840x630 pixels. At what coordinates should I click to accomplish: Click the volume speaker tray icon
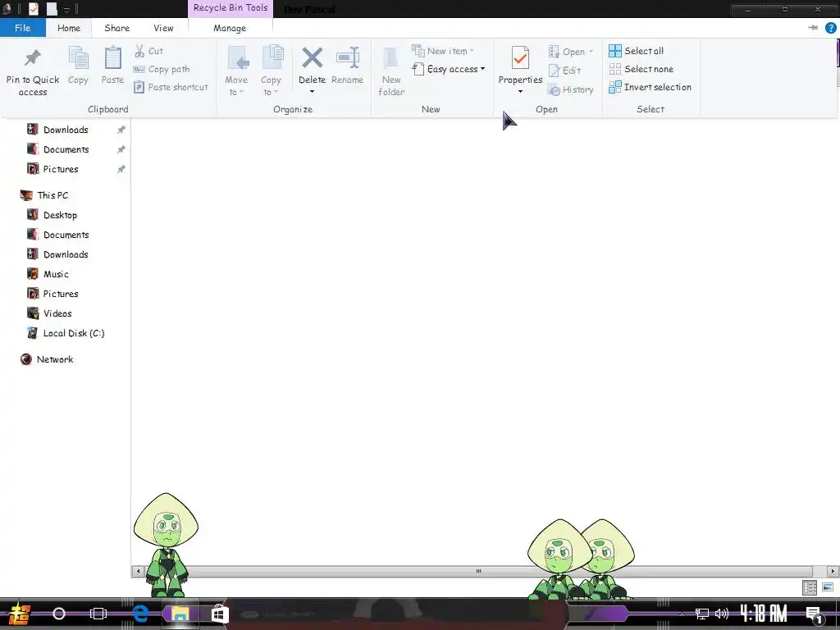pos(722,614)
